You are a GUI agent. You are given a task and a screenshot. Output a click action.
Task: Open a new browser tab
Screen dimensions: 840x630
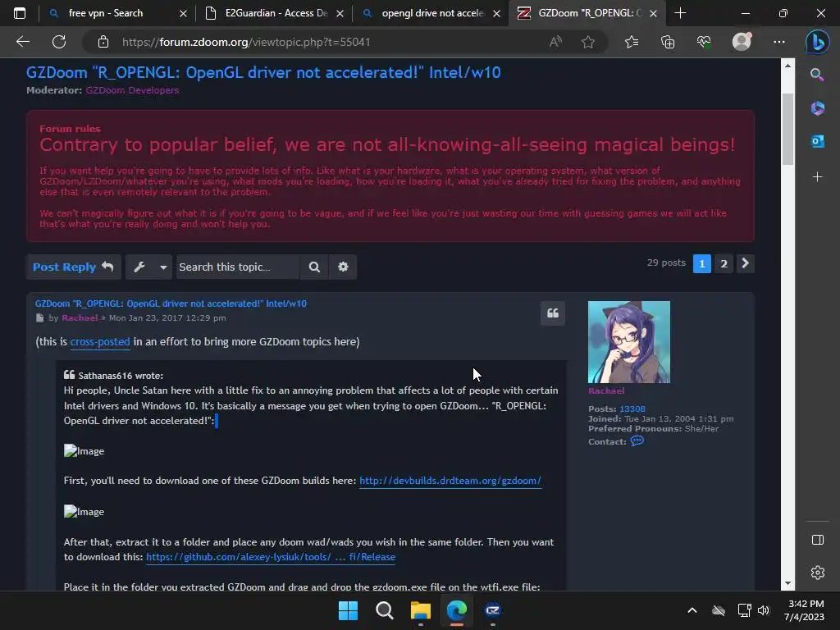[x=680, y=13]
